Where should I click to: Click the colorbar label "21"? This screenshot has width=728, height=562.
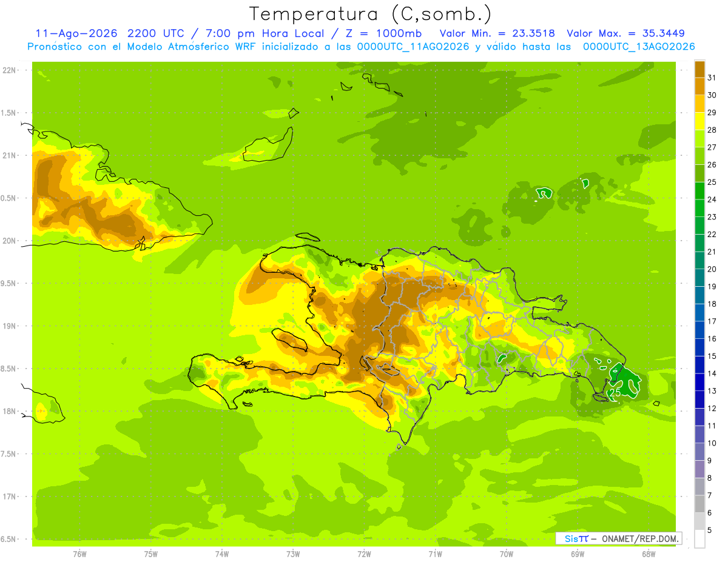tap(712, 252)
